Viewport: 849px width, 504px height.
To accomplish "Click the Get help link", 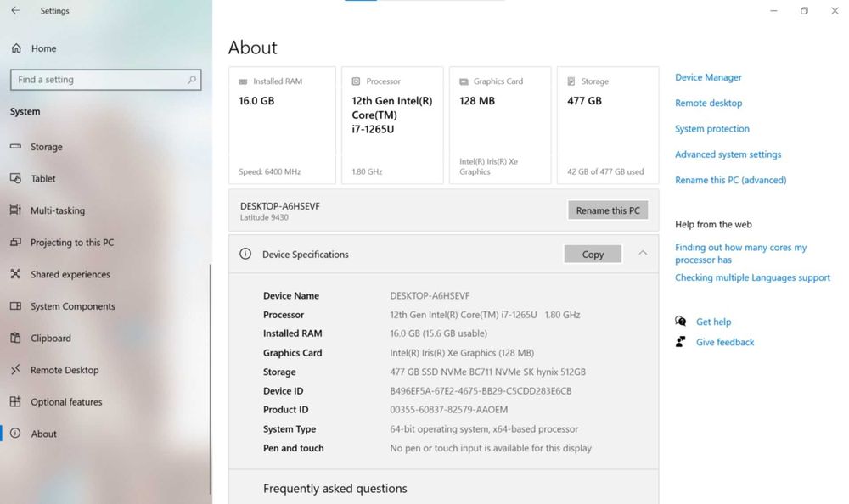I will (713, 322).
